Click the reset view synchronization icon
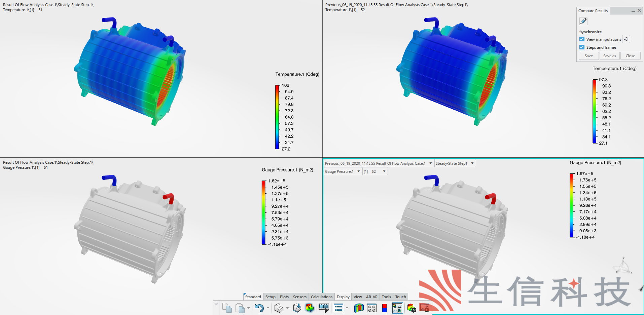The width and height of the screenshot is (644, 315). click(x=626, y=39)
